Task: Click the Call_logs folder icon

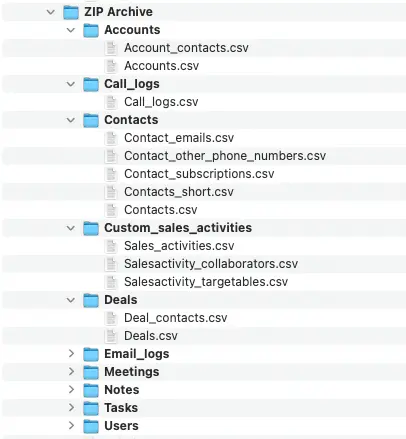Action: coord(91,84)
